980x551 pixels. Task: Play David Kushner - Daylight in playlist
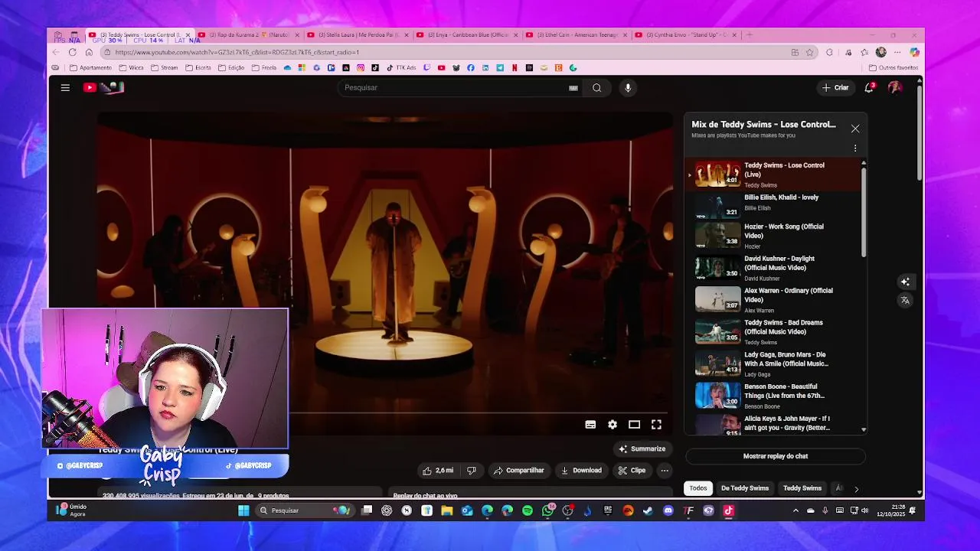[773, 268]
